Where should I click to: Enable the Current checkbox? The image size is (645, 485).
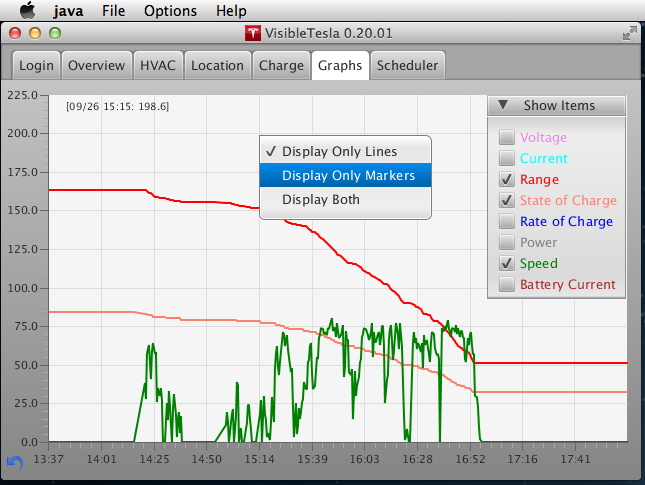507,158
